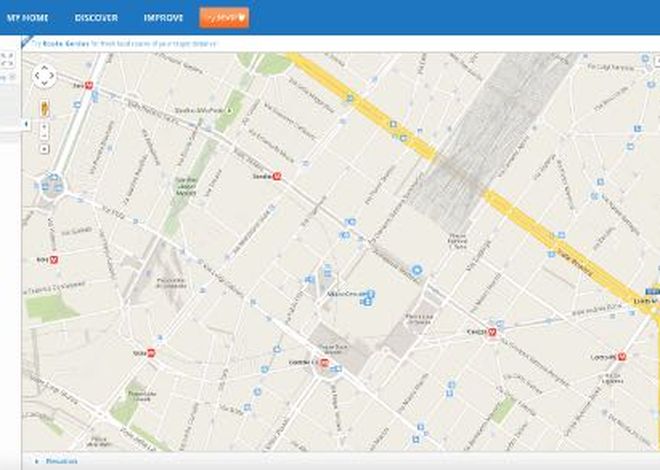Open the DISCOVER navigation tab
This screenshot has height=470, width=660.
pyautogui.click(x=96, y=18)
